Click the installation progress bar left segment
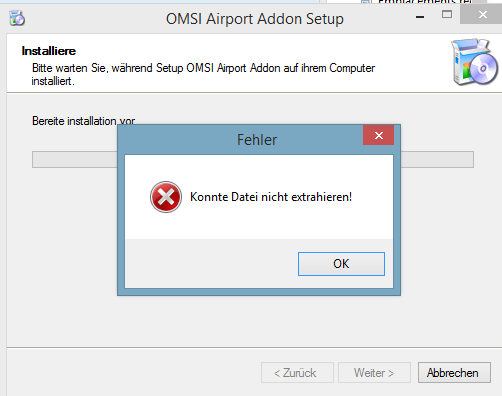The height and width of the screenshot is (396, 502). tap(75, 160)
